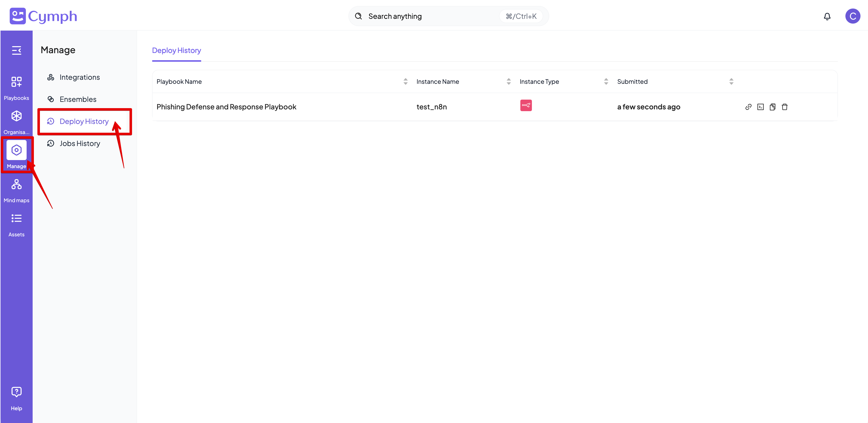The height and width of the screenshot is (423, 868).
Task: Sort the table by Playbook Name
Action: tap(405, 81)
